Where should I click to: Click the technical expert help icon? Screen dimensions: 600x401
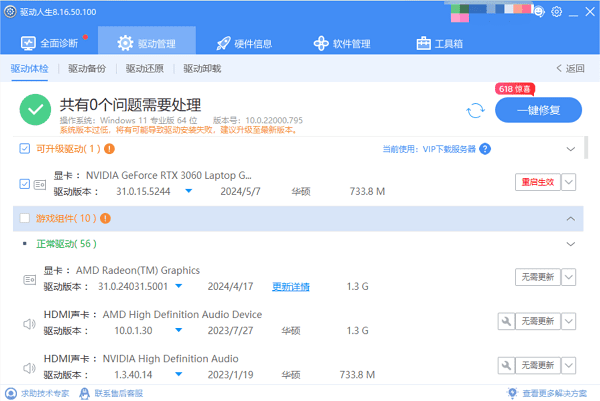tap(9, 393)
